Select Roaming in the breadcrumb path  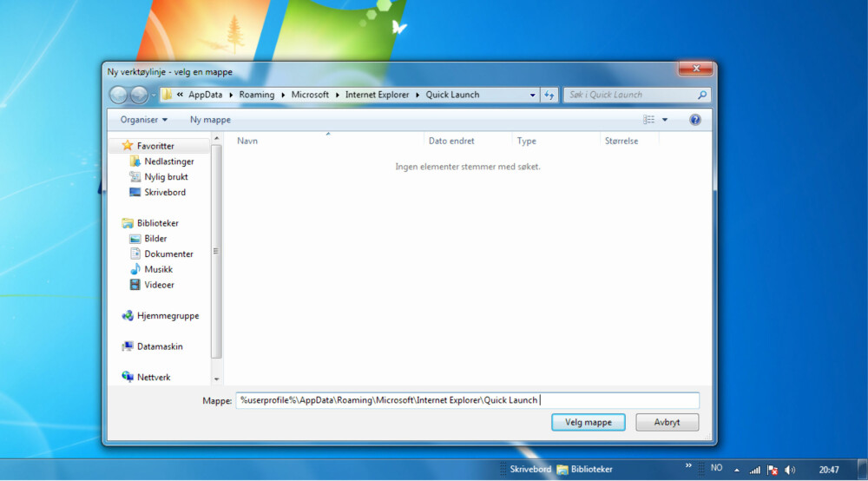(x=257, y=95)
